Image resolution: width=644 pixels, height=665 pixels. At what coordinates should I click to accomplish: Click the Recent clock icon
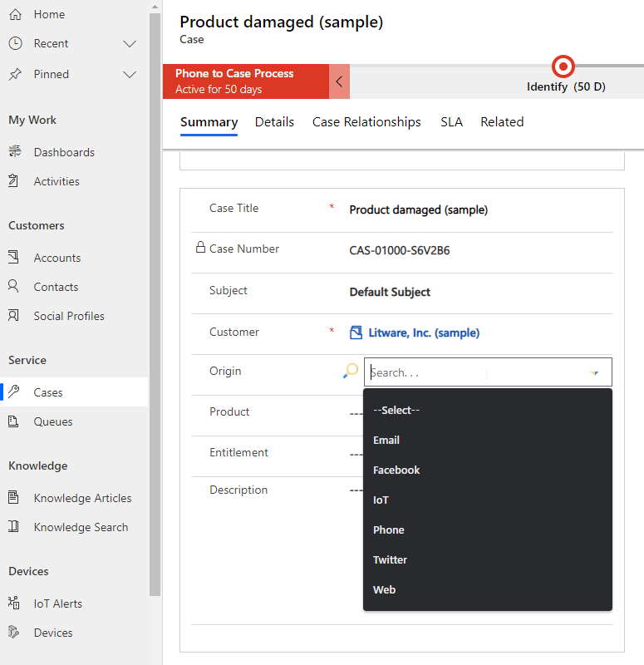[15, 43]
